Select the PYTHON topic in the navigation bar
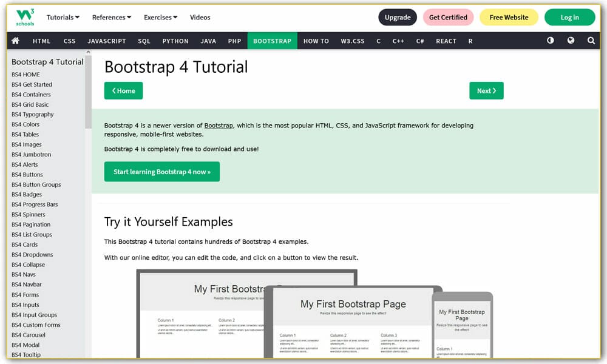This screenshot has height=364, width=607. pyautogui.click(x=175, y=41)
